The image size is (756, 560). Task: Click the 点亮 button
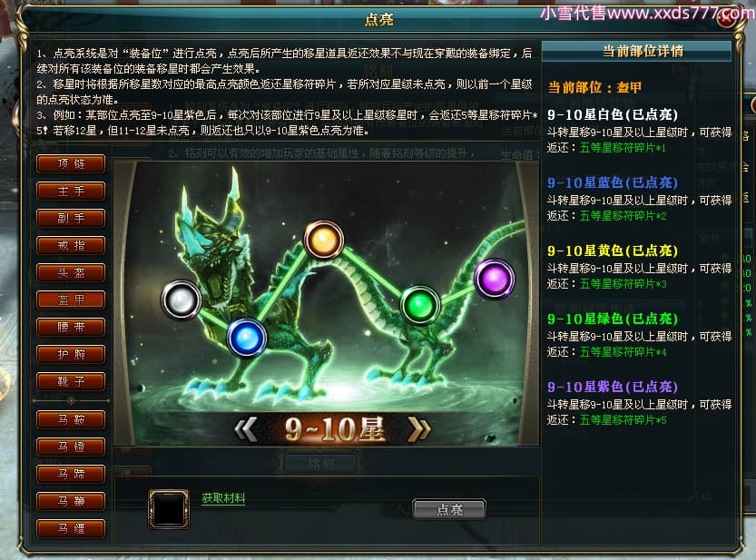(449, 509)
